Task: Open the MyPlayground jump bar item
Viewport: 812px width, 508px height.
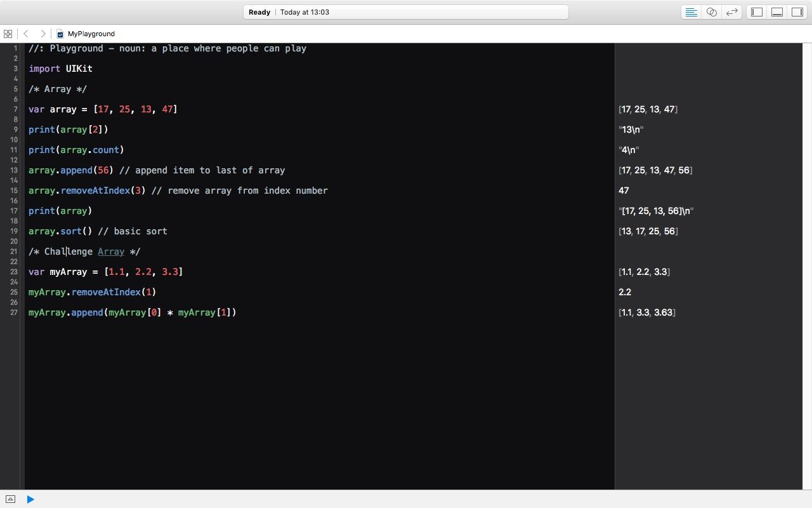Action: click(91, 34)
